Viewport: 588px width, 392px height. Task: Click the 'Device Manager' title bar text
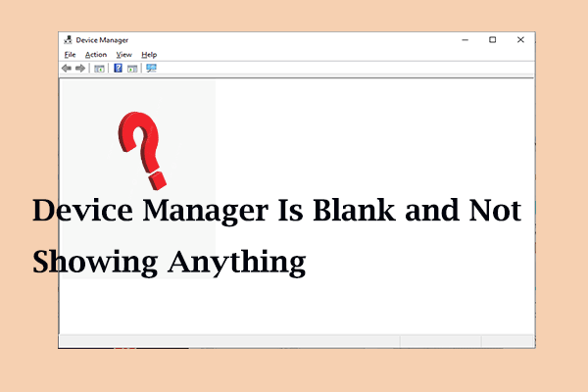102,40
